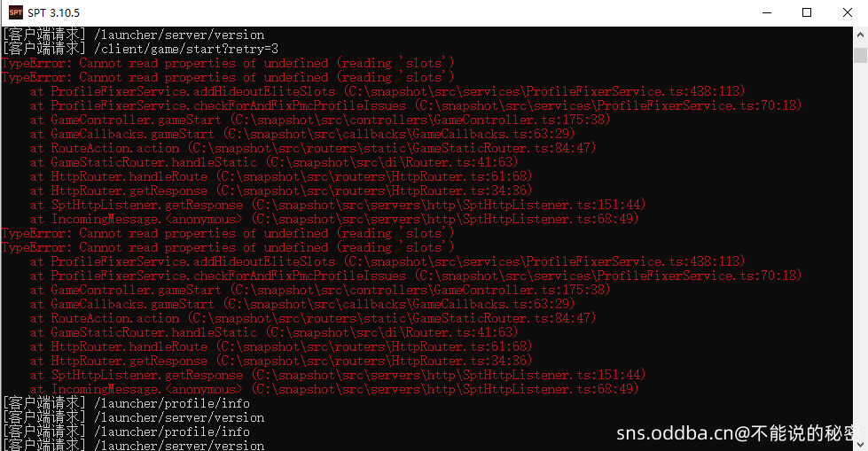
Task: Click the SPT 3.10.5 window title text
Action: coord(54,12)
